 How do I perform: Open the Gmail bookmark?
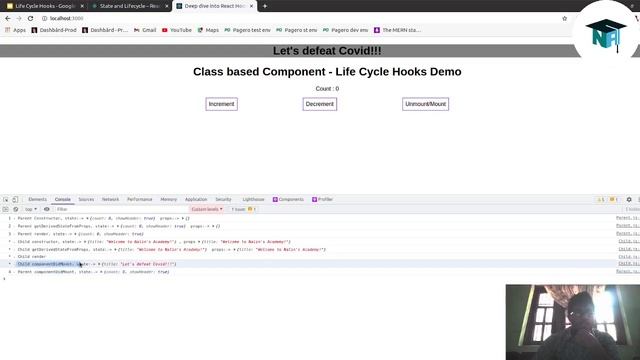coord(145,30)
